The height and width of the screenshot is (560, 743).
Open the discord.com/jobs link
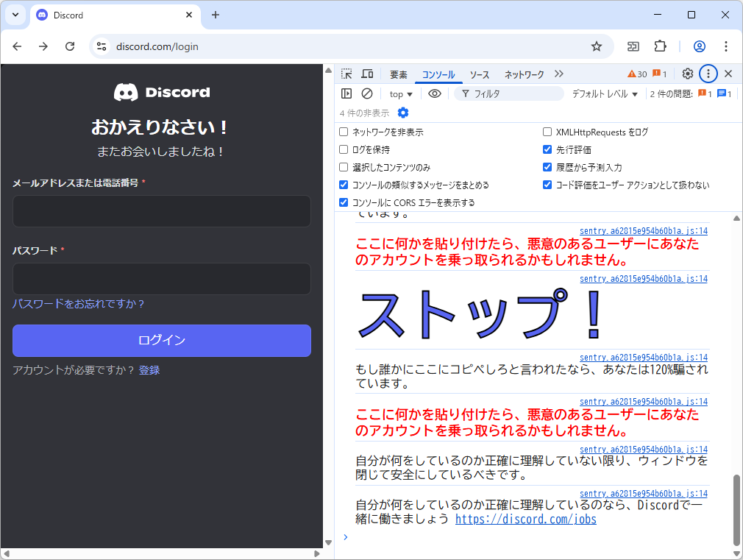pyautogui.click(x=525, y=518)
